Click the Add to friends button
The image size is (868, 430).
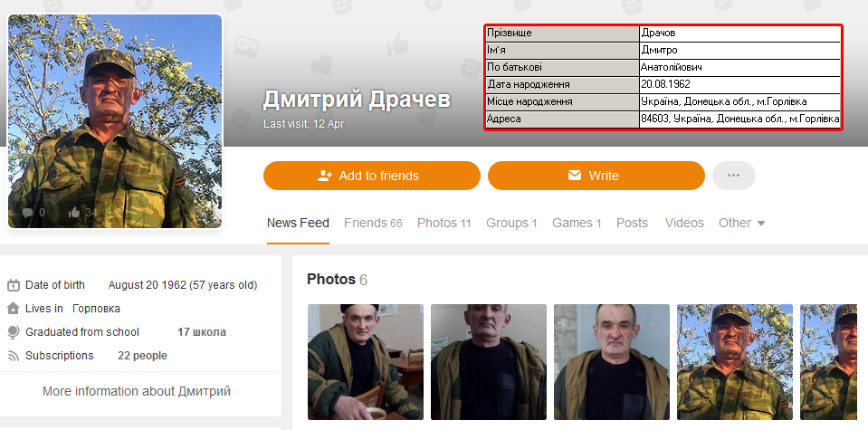371,176
